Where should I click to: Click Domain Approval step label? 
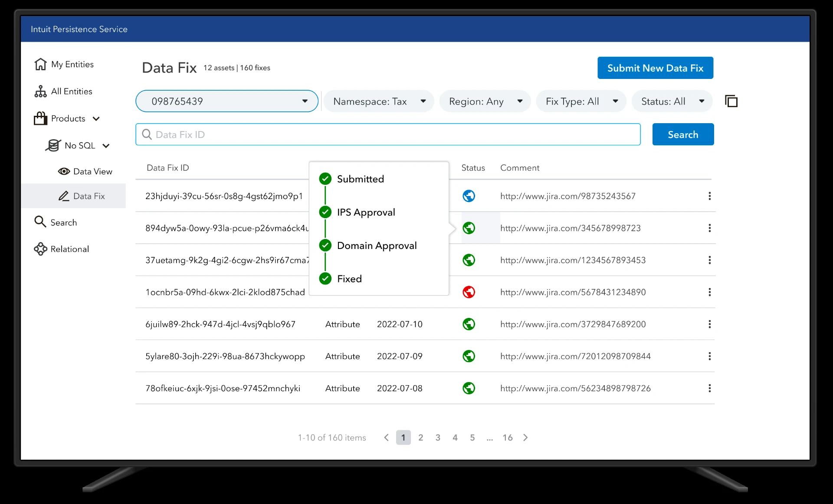[377, 245]
